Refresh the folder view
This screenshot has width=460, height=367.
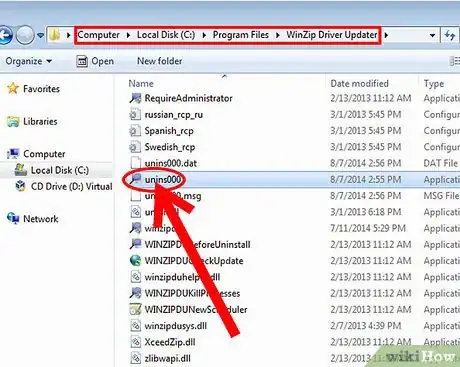(x=450, y=35)
